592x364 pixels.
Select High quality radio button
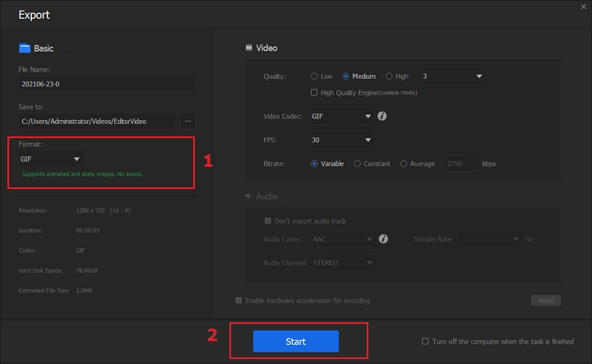[389, 76]
